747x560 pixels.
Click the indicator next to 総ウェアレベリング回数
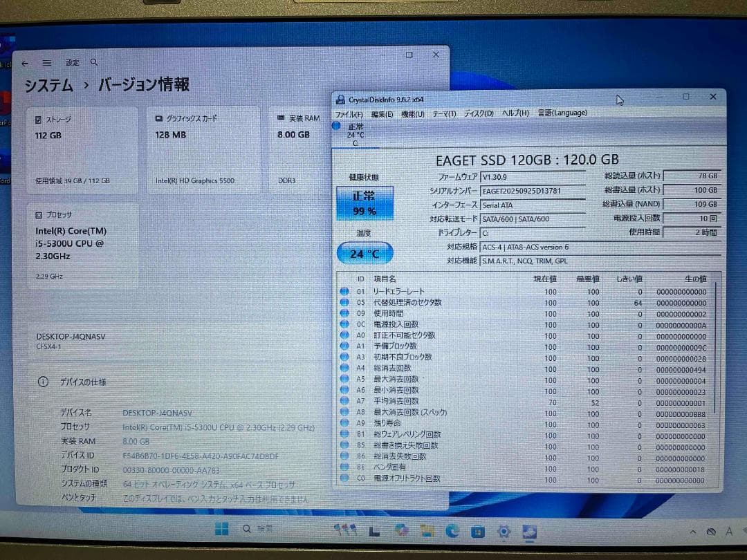[x=344, y=433]
